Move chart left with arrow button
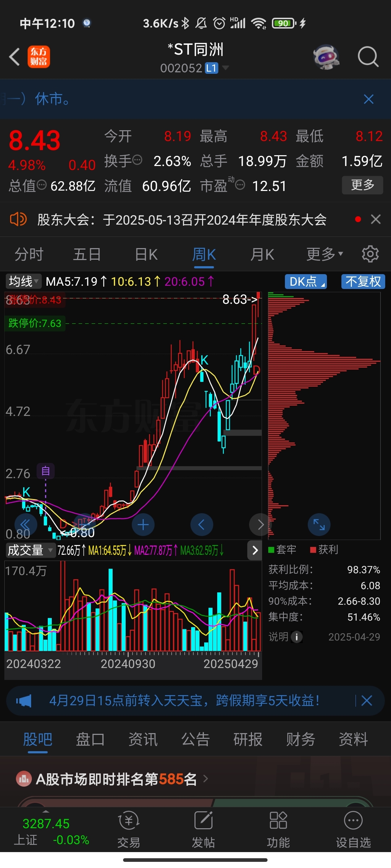The image size is (391, 868). 202,524
